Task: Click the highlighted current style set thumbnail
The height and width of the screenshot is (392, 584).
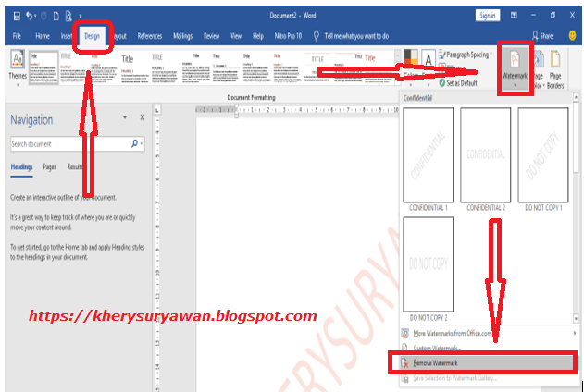Action: 43,67
